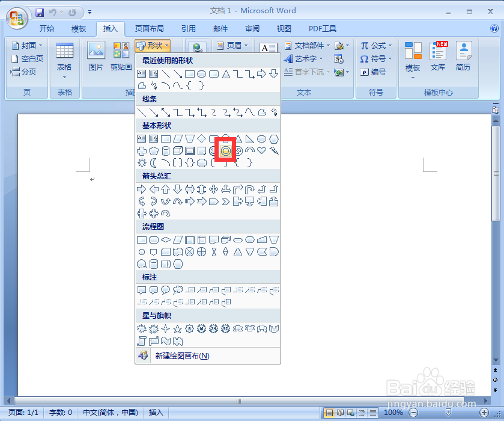Viewport: 504px width, 421px height.
Task: Open the PDF工具 tab
Action: pos(323,29)
